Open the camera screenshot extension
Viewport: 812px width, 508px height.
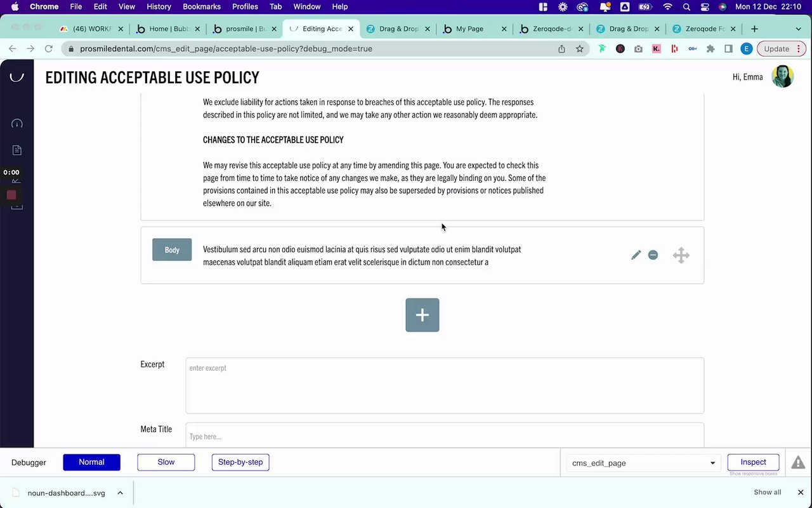coord(638,49)
